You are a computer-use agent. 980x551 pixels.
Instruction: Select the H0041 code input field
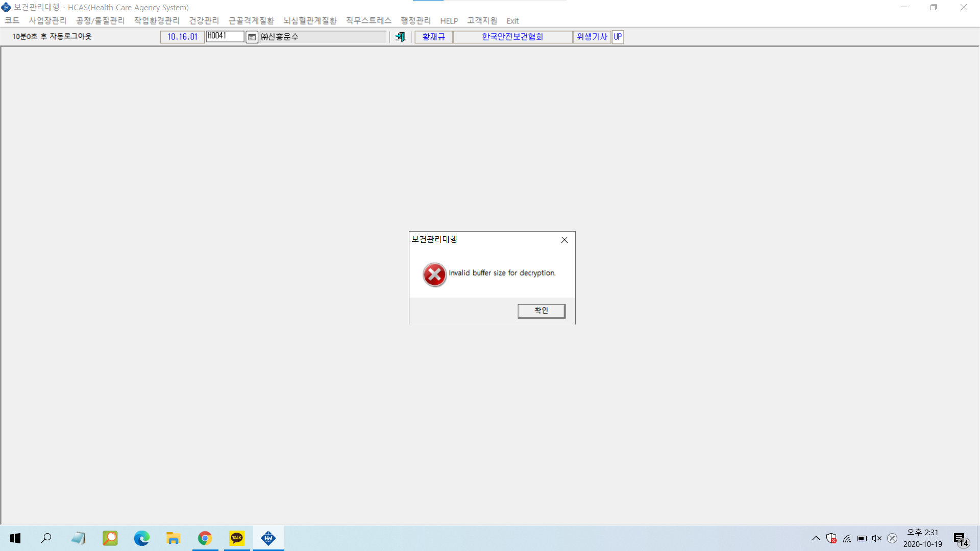225,36
